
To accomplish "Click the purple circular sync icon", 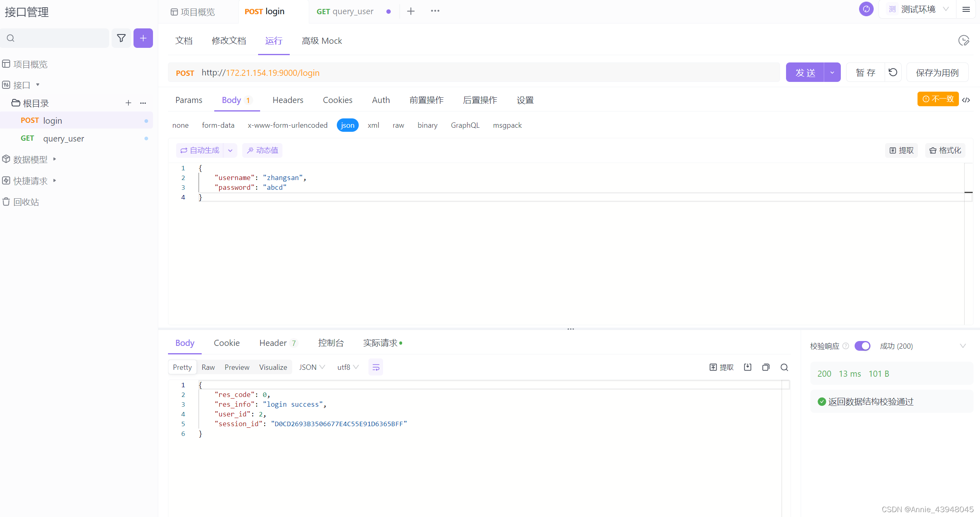I will [866, 9].
